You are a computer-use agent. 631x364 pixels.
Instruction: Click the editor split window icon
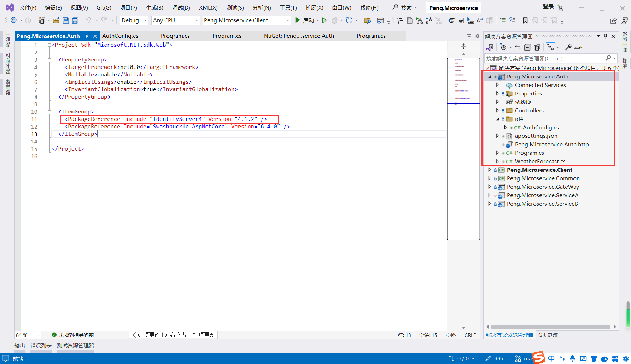tap(463, 46)
